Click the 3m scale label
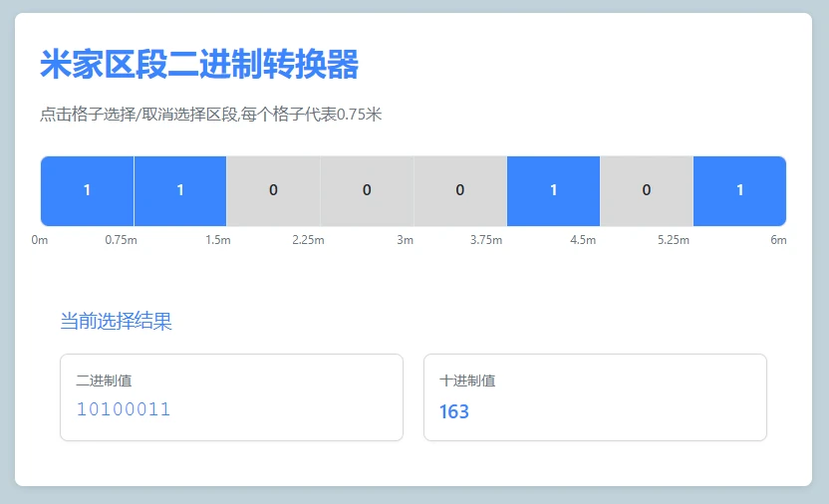The height and width of the screenshot is (504, 829). 406,240
